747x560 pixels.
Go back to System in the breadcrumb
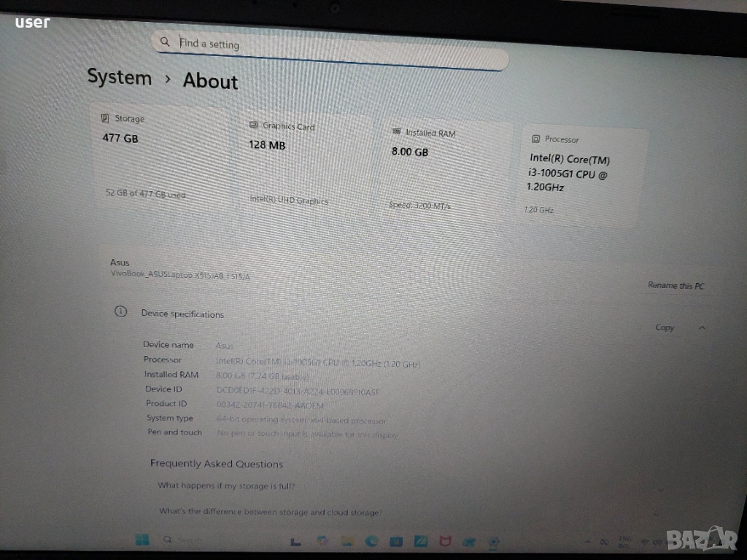(x=120, y=77)
